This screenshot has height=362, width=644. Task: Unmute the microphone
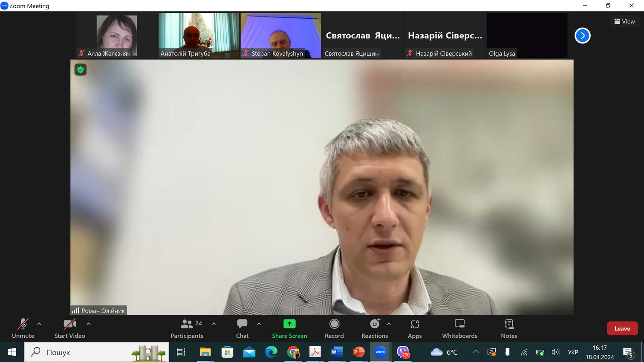coord(23,328)
